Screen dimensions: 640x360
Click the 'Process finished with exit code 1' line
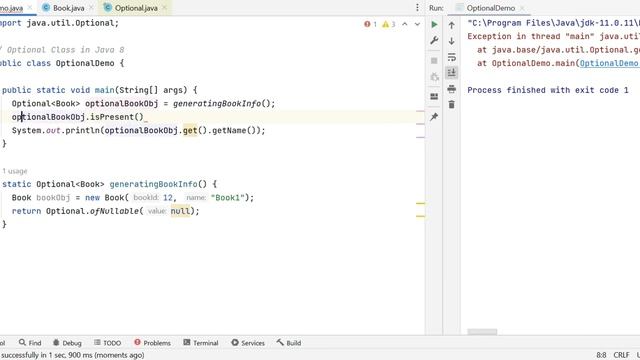click(548, 90)
